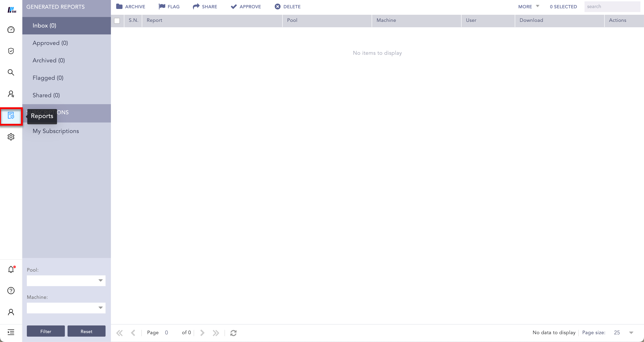Image resolution: width=644 pixels, height=342 pixels.
Task: Open My Subscriptions
Action: 56,131
